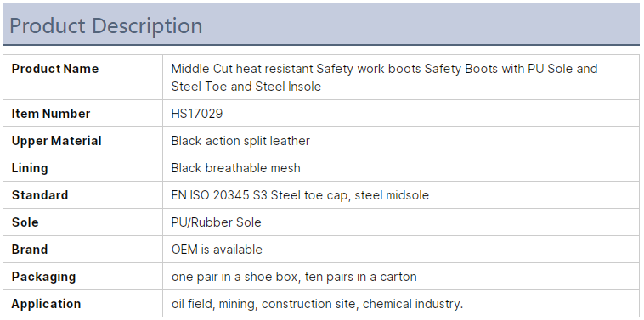The height and width of the screenshot is (320, 644).
Task: Click the Black action split leather text
Action: [x=240, y=141]
